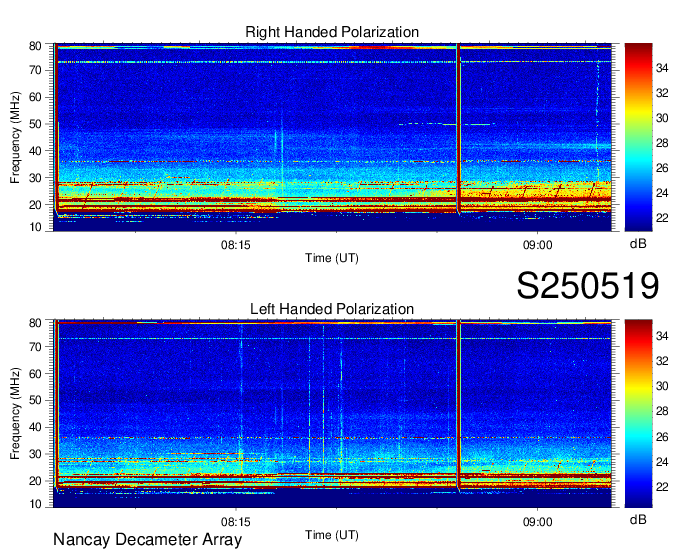Viewport: 680px width, 552px height.
Task: Click 60 MHz tick on Left Handed plot
Action: coord(35,374)
